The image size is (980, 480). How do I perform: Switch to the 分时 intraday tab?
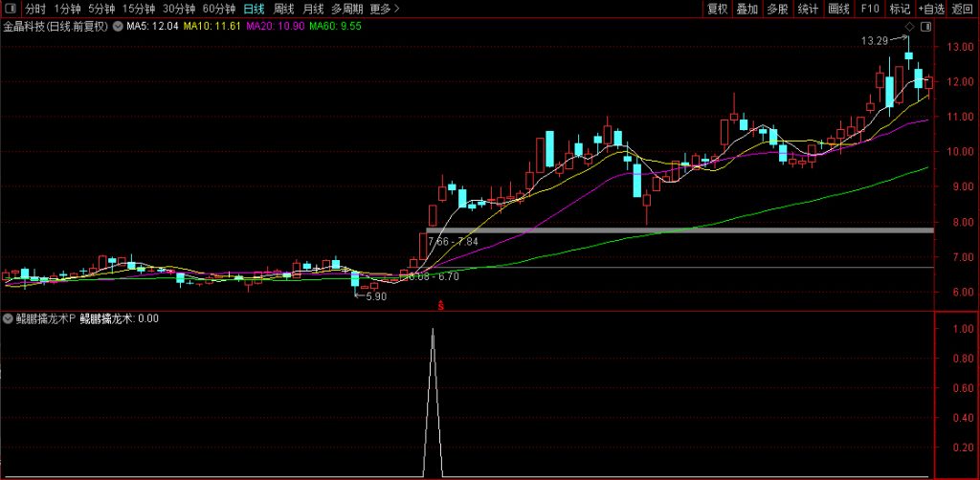coord(35,9)
